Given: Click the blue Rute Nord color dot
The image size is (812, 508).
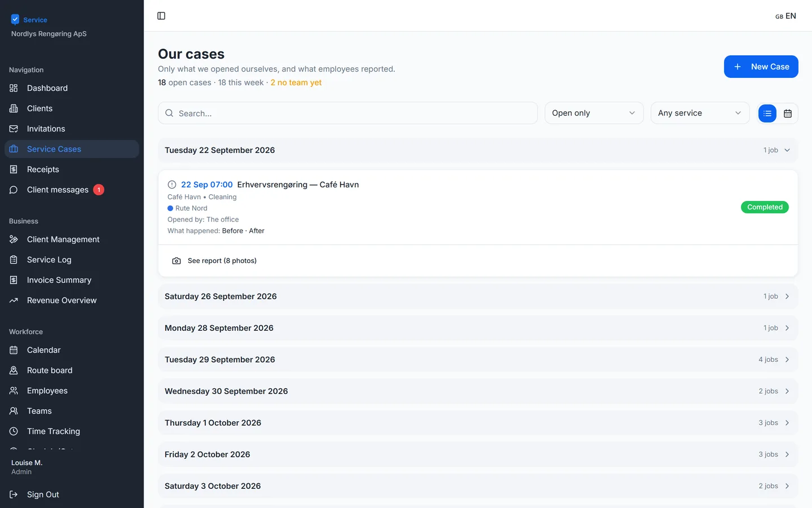Looking at the screenshot, I should (x=170, y=208).
